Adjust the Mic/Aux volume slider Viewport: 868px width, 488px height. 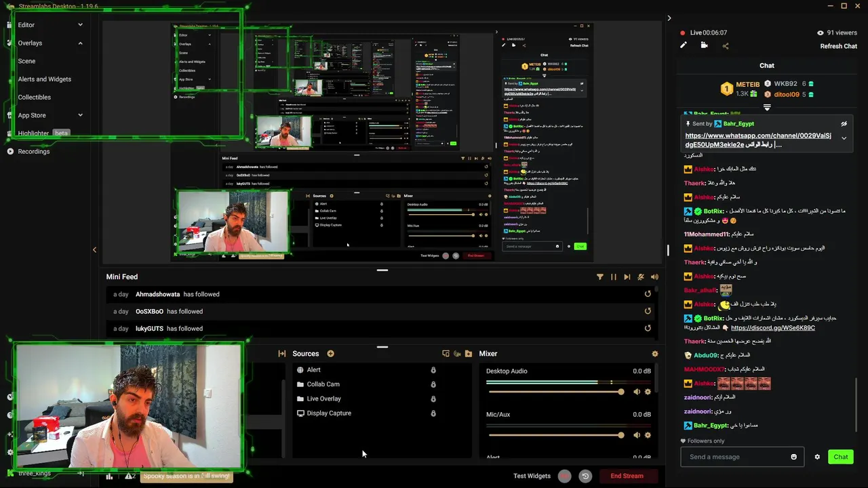click(x=555, y=435)
